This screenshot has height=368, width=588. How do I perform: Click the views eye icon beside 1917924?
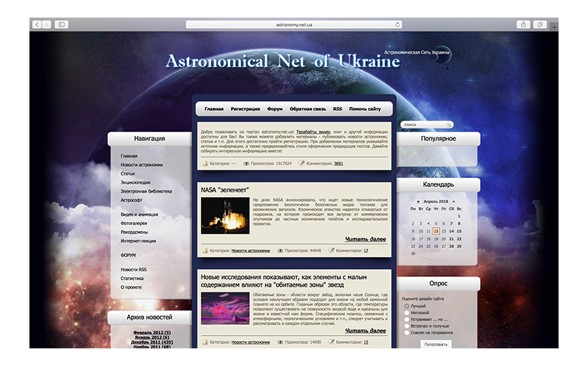click(x=246, y=163)
